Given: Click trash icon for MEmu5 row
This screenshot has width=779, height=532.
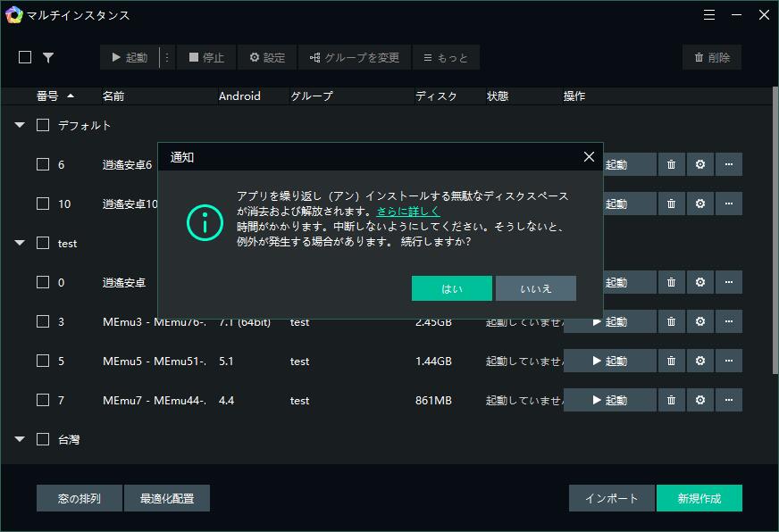Looking at the screenshot, I should pos(671,361).
